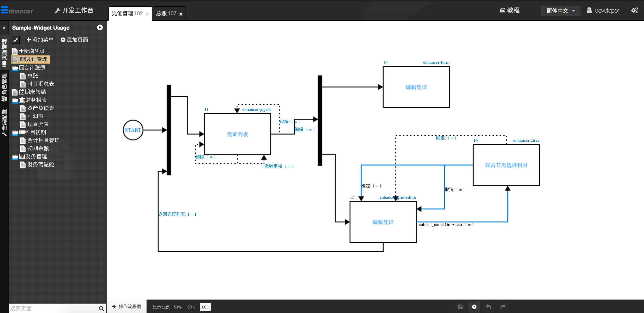This screenshot has height=313, width=644.
Task: Click the play icon beside Sample-Widget Usage
Action: (100, 28)
